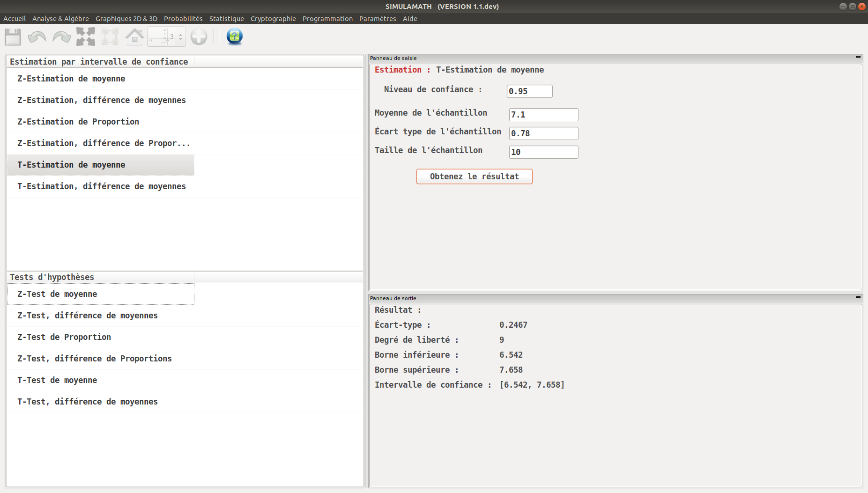Click the Estimation par intervalle de confiance header
Screen dimensions: 868x493
[101, 62]
